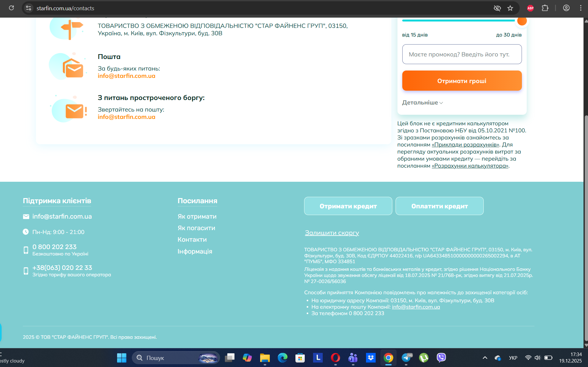Open footer link Контакти

[192, 240]
